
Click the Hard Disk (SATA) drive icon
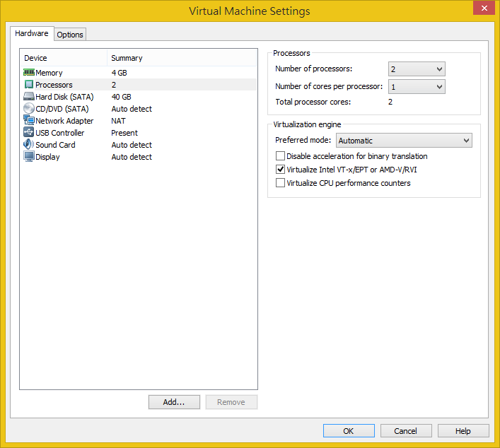click(29, 96)
